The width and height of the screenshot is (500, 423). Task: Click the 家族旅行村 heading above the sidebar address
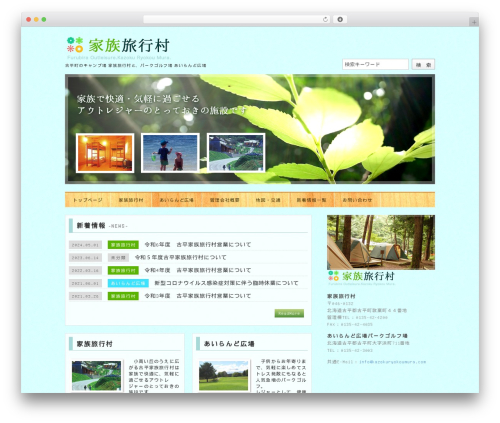pos(341,296)
